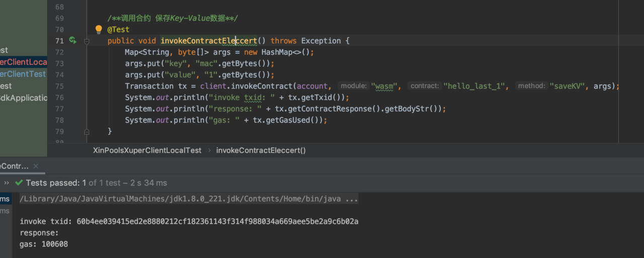This screenshot has width=644, height=258.
Task: Select the highlighted test result row showing ms
Action: (5, 199)
